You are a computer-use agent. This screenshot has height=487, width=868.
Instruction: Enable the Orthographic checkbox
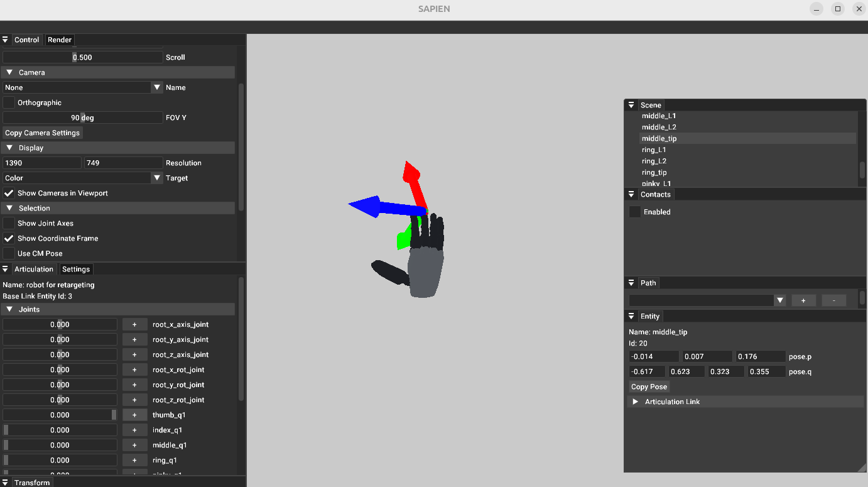click(x=9, y=102)
